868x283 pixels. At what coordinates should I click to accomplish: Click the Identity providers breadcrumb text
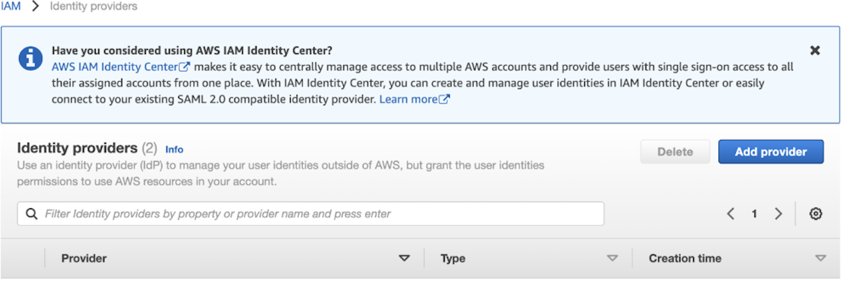point(94,6)
